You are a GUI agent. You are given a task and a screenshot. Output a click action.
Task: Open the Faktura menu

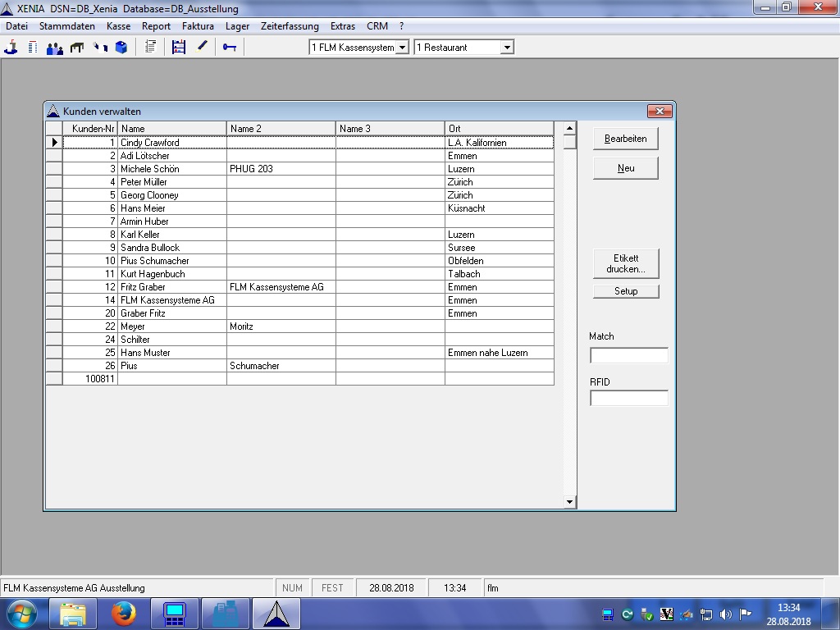[198, 26]
